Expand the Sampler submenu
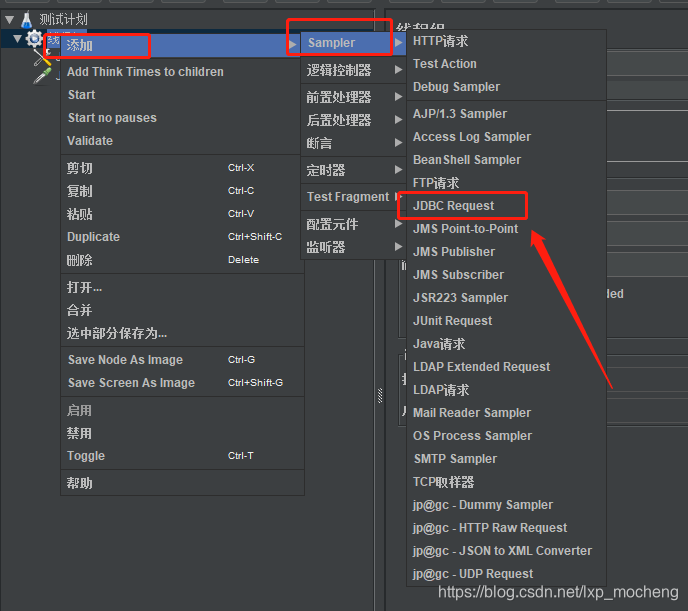Screen dimensions: 688x611 [x=353, y=43]
